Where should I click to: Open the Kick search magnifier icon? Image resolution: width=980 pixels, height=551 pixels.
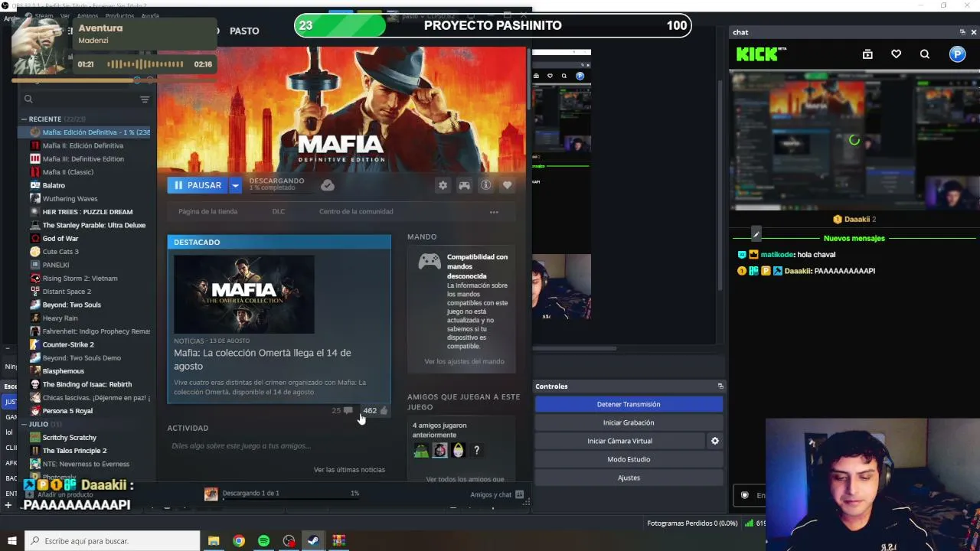click(x=925, y=54)
